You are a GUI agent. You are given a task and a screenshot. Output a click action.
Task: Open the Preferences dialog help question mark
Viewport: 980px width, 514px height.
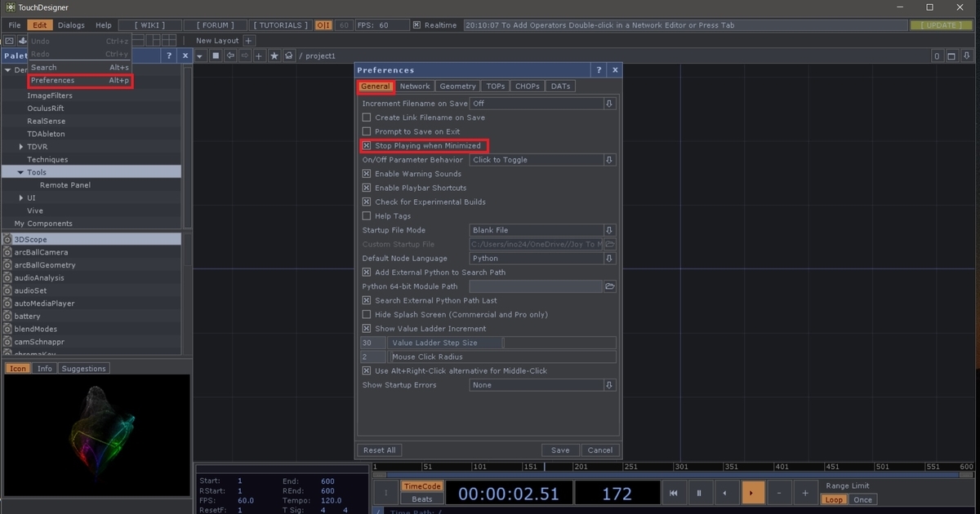[x=599, y=70]
